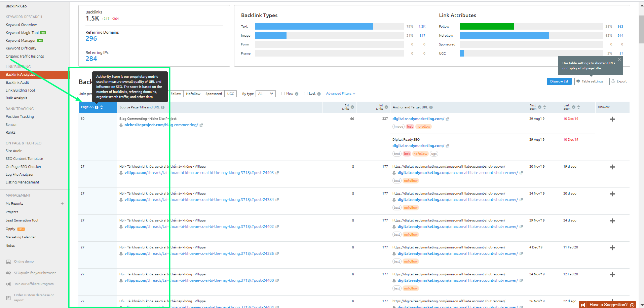Close the table settings tooltip

[619, 60]
